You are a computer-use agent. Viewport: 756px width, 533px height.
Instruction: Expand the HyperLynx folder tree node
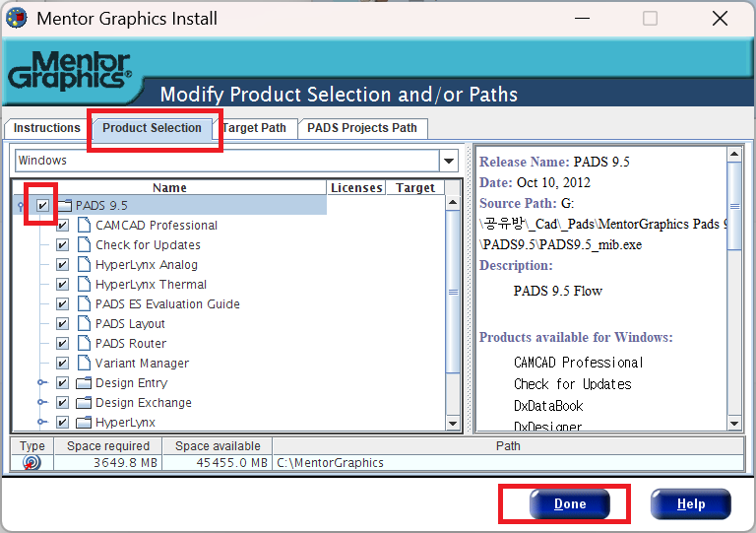pos(42,422)
